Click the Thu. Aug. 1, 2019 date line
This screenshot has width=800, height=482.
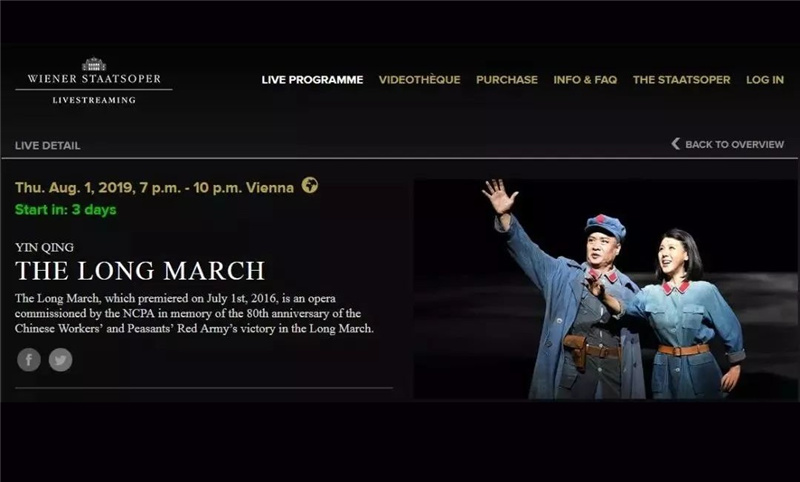[155, 188]
